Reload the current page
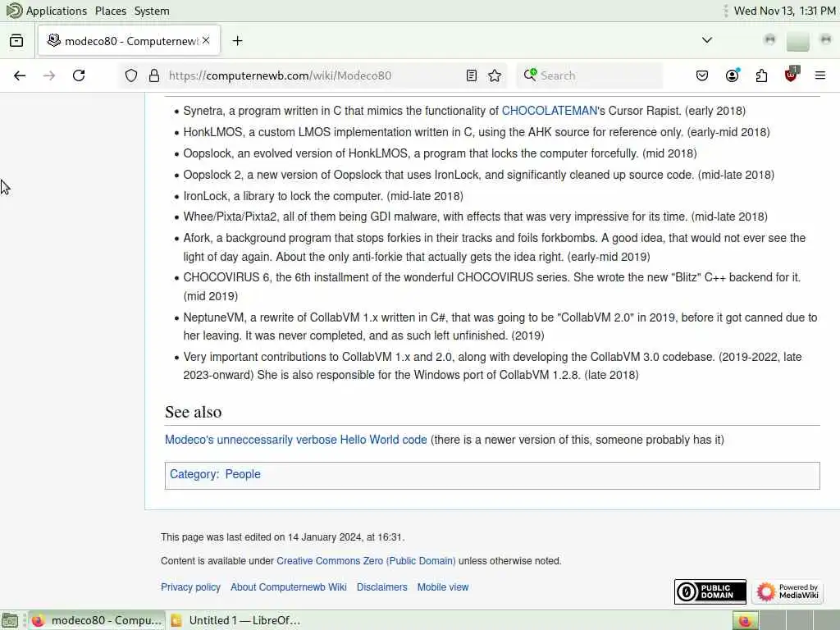 click(79, 75)
